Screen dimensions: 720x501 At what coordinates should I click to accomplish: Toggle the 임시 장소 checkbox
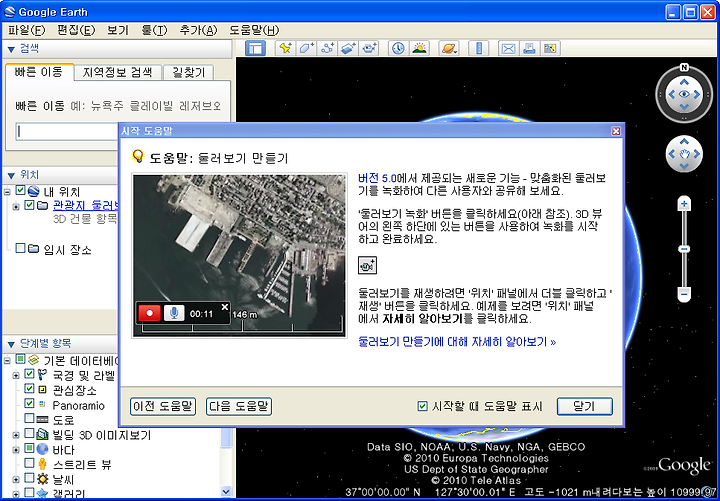click(x=20, y=248)
